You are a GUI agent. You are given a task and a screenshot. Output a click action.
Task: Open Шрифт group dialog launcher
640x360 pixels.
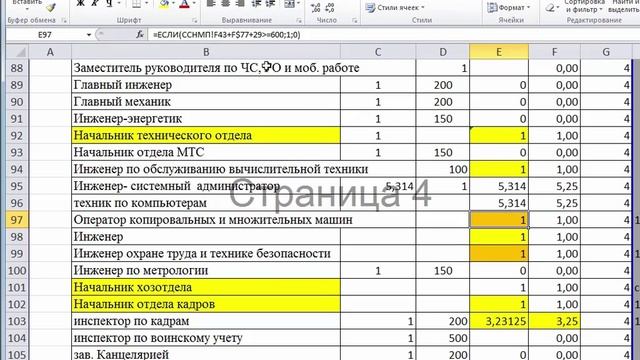[x=195, y=20]
